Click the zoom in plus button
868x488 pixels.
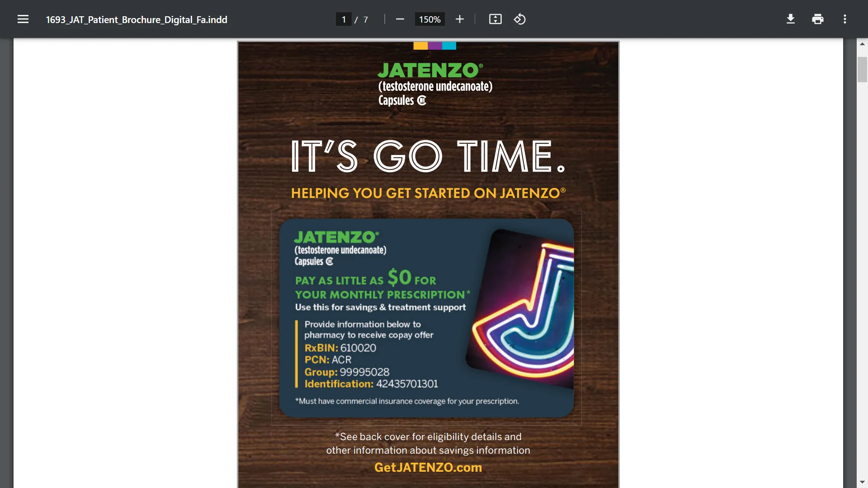point(460,19)
